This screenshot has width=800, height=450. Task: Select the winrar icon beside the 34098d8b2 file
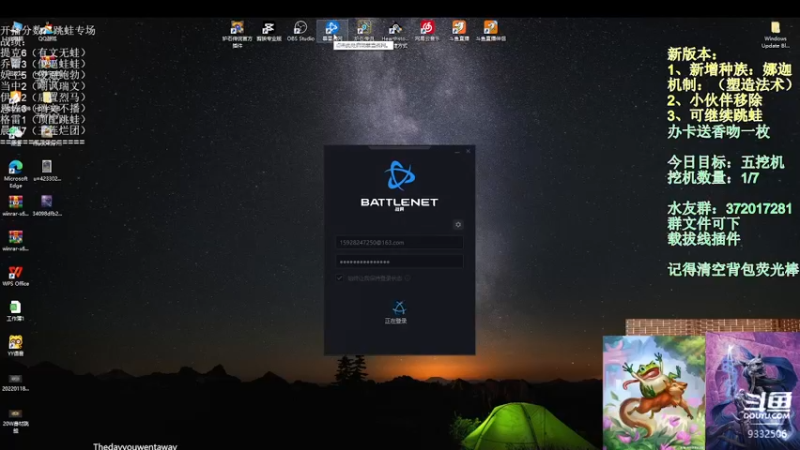tap(15, 206)
